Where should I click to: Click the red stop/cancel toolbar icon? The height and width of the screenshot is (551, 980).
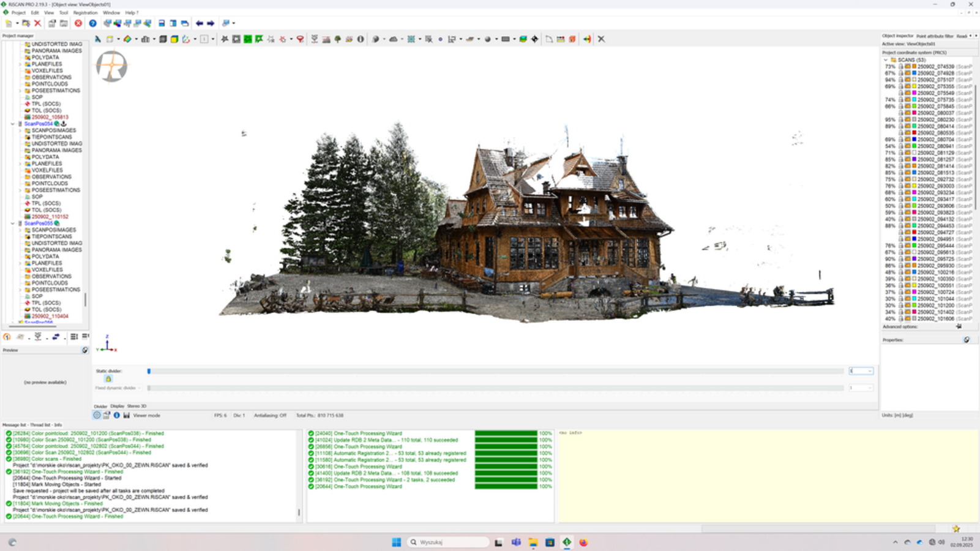coord(78,23)
